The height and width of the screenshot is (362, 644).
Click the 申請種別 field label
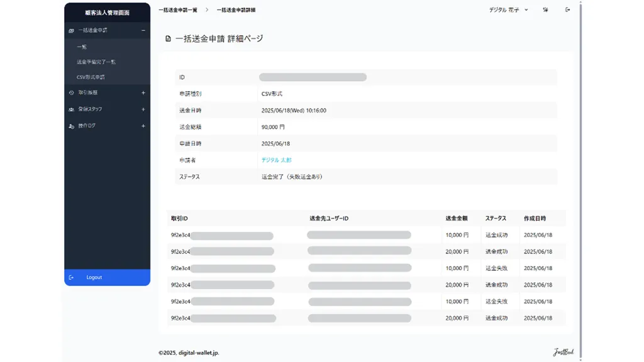coord(190,94)
